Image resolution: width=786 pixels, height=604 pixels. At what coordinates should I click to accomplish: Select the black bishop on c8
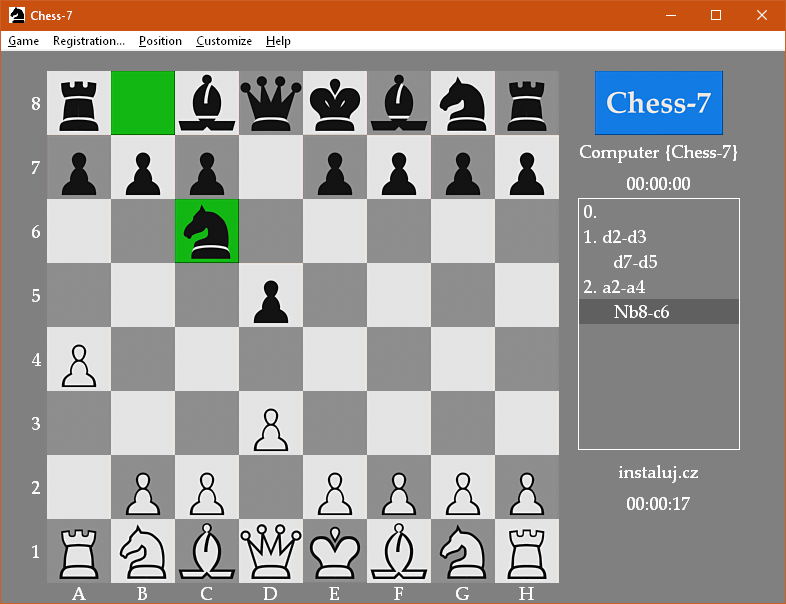click(207, 103)
